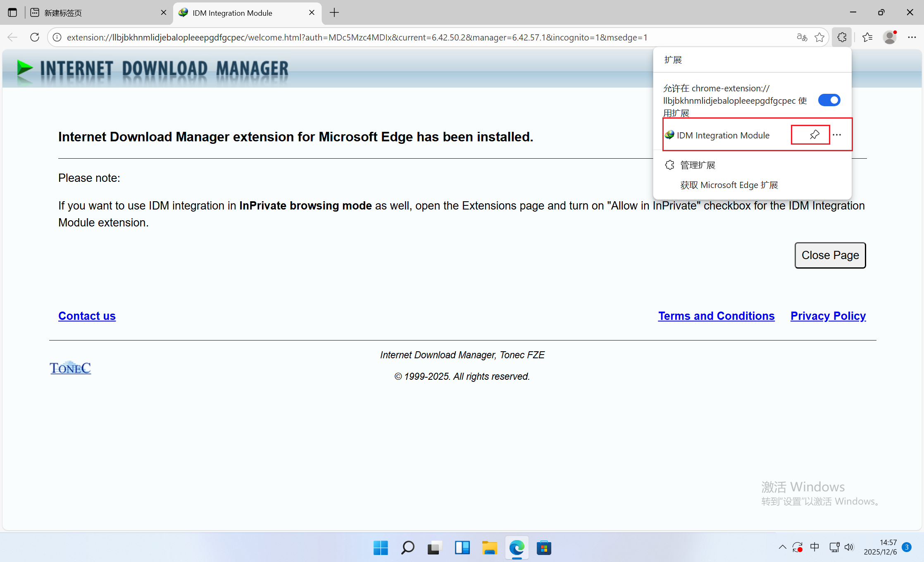Open the Contact us link
Screen dimensions: 924x562
[x=87, y=316]
